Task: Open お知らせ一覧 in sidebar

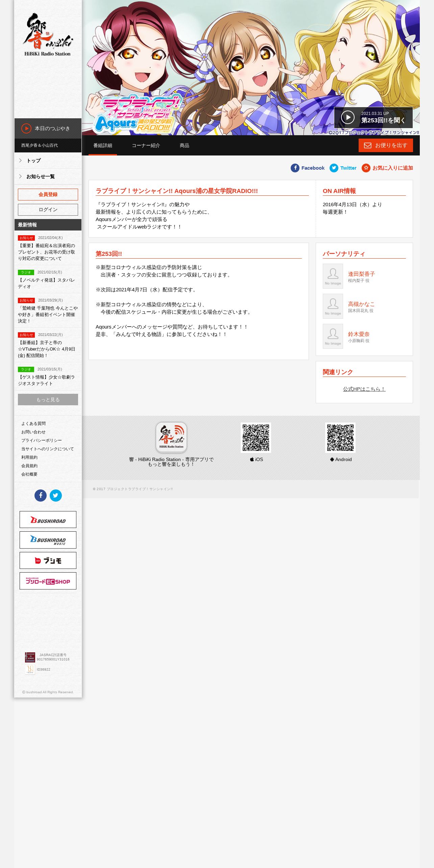Action: click(x=48, y=176)
